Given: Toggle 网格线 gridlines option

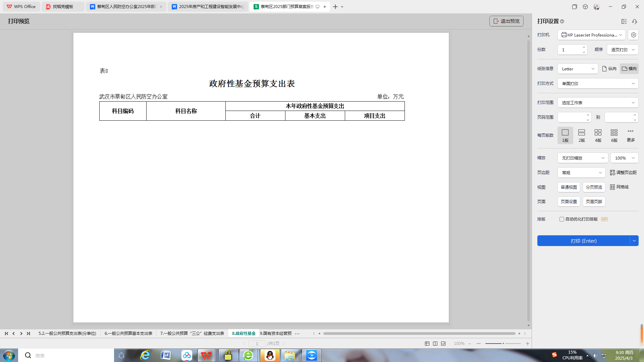Looking at the screenshot, I should [x=619, y=187].
